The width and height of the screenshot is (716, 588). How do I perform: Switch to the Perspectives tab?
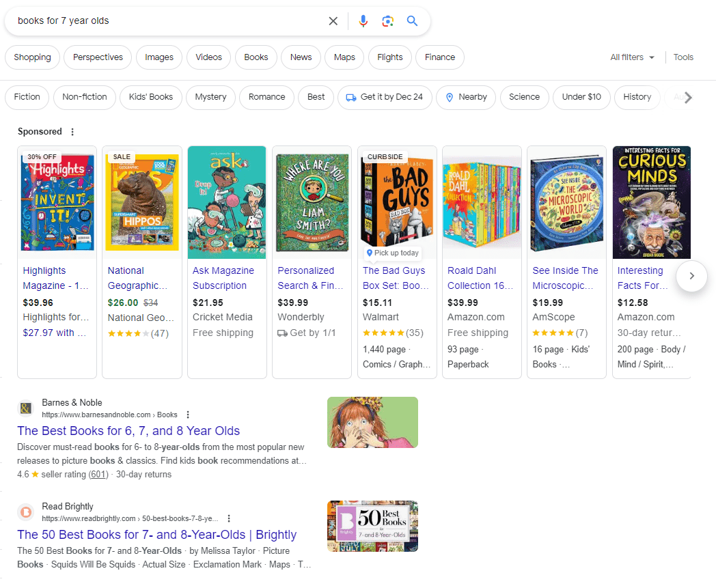(98, 57)
